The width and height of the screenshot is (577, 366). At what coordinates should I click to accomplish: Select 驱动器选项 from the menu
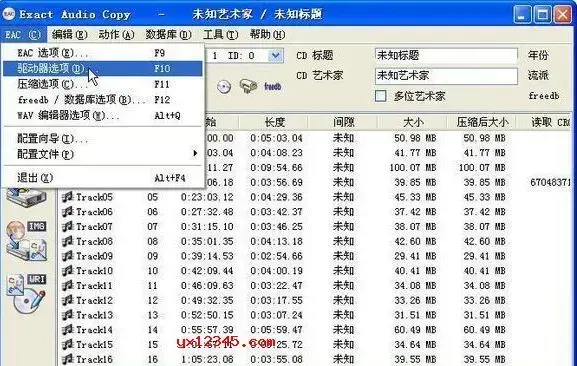(x=102, y=68)
